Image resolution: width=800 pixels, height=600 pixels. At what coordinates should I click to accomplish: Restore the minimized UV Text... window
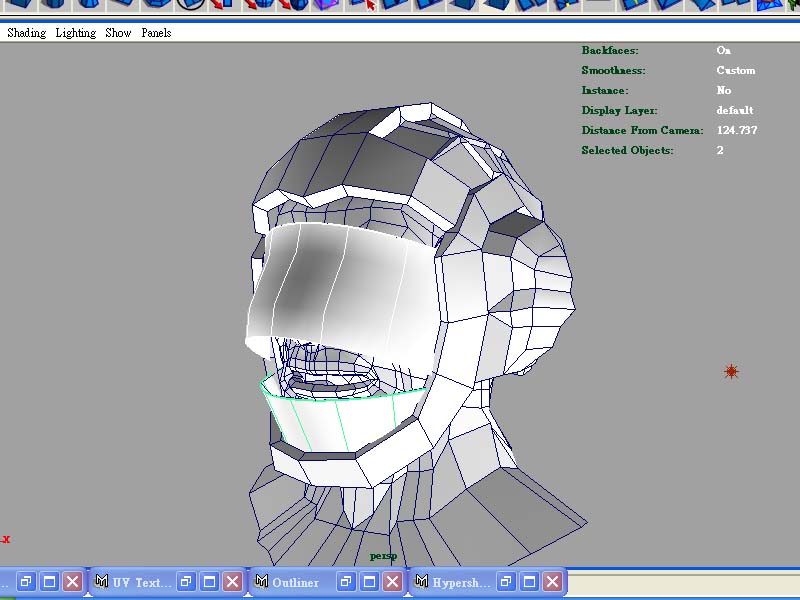click(x=186, y=582)
